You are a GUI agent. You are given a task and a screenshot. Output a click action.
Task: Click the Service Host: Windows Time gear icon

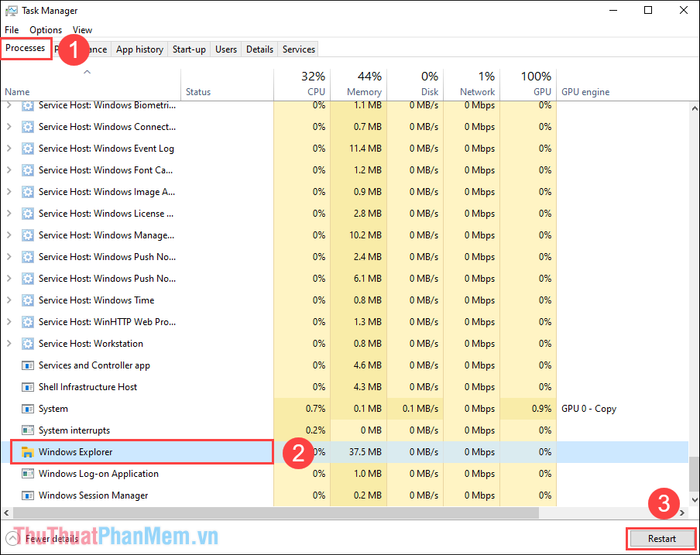28,300
